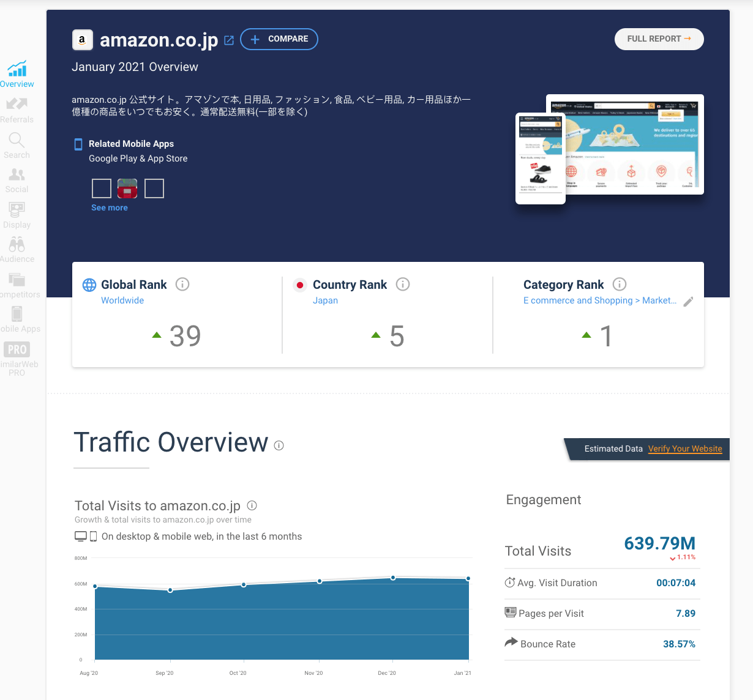Select the Sep '20 data point on chart
This screenshot has height=700, width=753.
click(170, 590)
